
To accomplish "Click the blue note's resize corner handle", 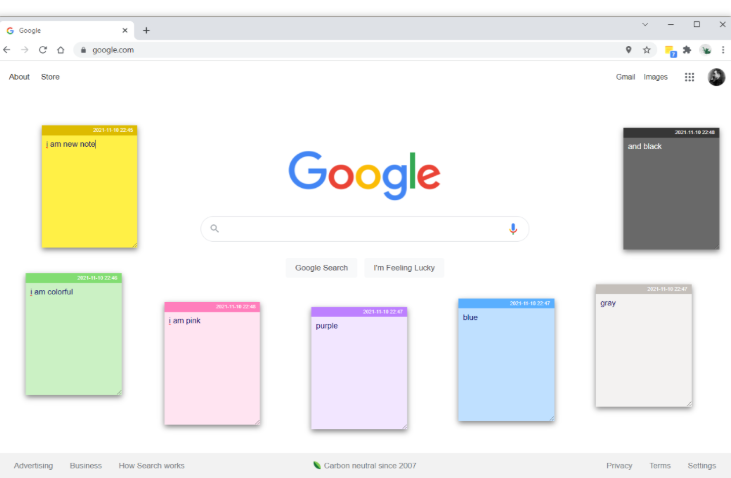I will 552,418.
